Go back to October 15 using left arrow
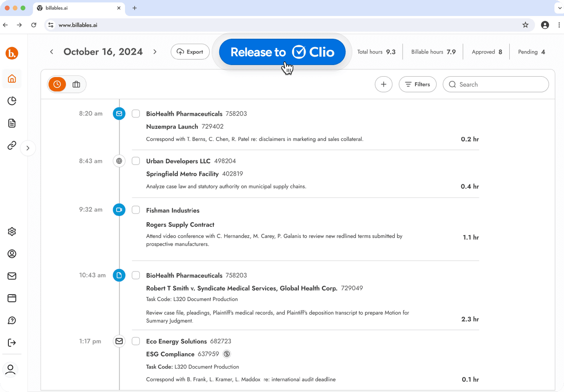Image resolution: width=564 pixels, height=392 pixels. 52,51
